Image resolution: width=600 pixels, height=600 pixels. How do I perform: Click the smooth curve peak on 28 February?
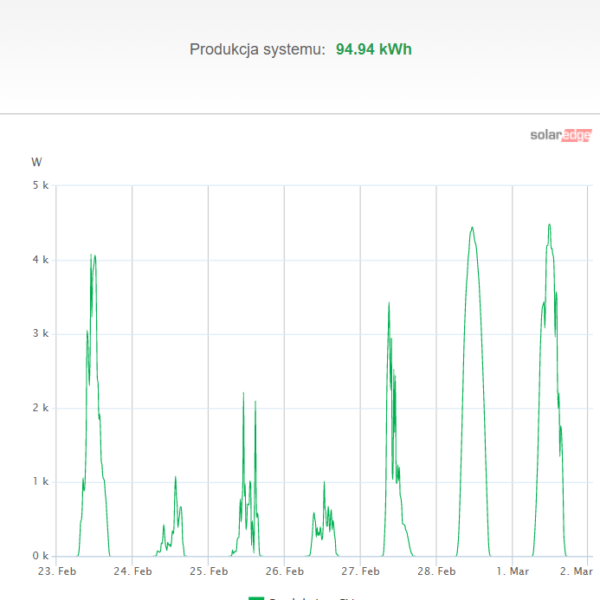(471, 228)
